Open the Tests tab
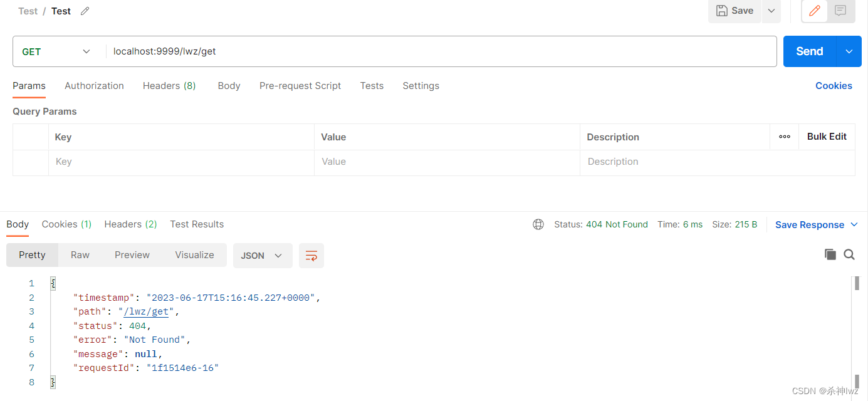Screen dimensions: 868x401 [372, 86]
